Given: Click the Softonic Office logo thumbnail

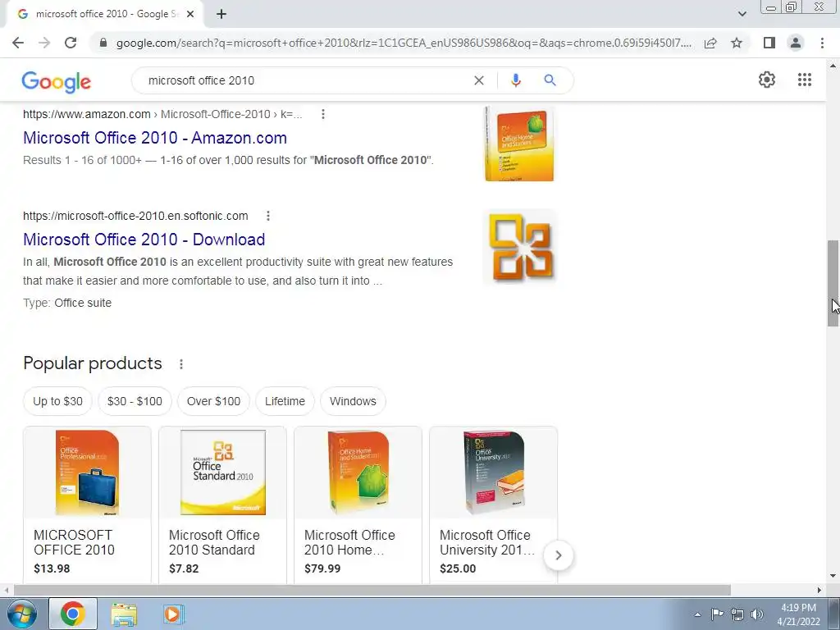Looking at the screenshot, I should 520,247.
